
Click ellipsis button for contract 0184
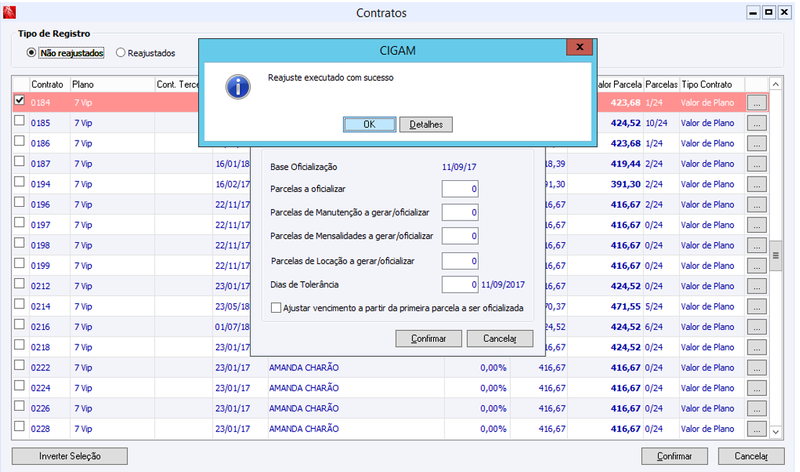pos(757,103)
